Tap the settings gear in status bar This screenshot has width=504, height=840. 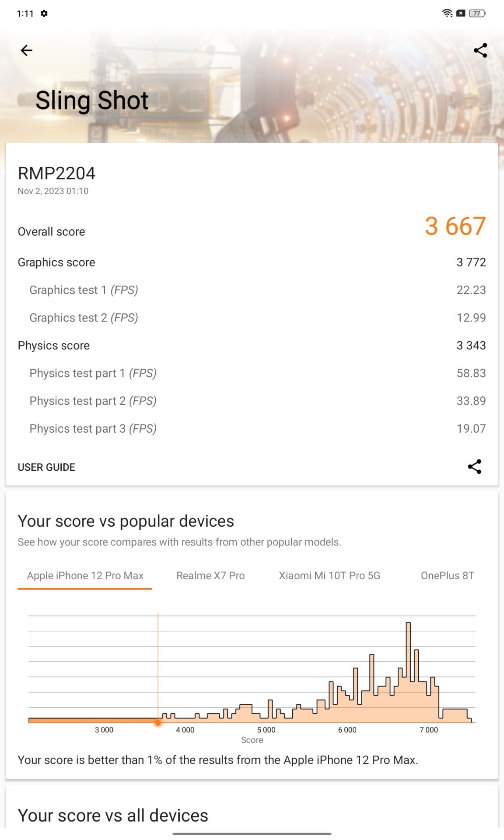pyautogui.click(x=44, y=14)
